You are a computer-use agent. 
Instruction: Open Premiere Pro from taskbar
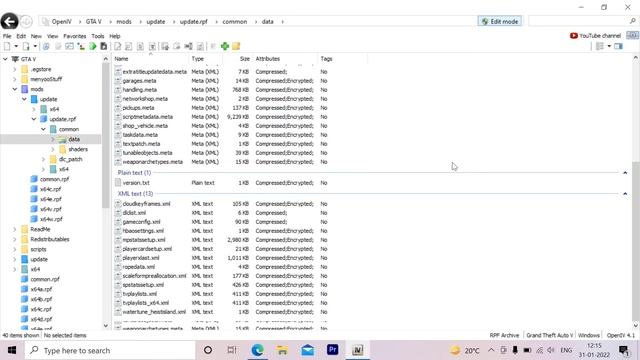[332, 350]
